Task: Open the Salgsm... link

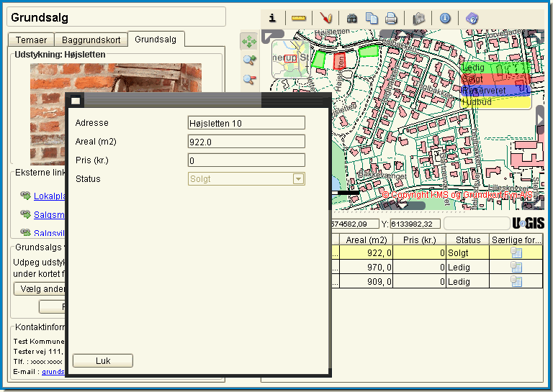Action: coord(50,214)
